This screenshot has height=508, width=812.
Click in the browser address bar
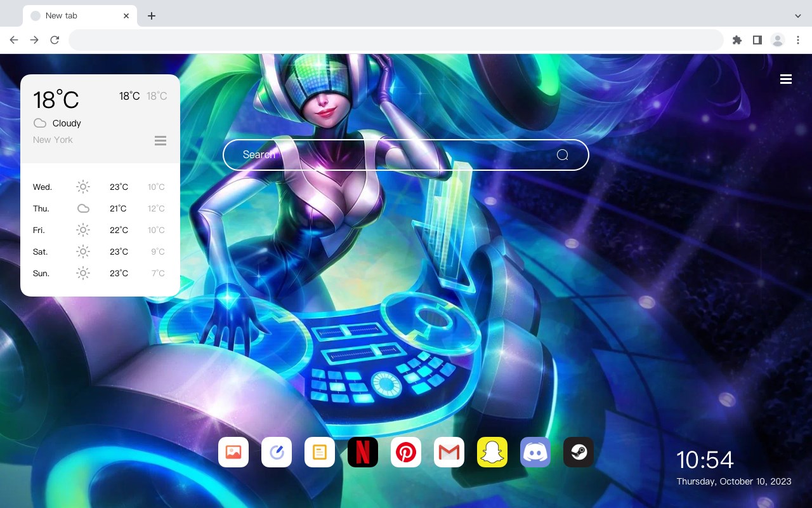click(x=396, y=40)
